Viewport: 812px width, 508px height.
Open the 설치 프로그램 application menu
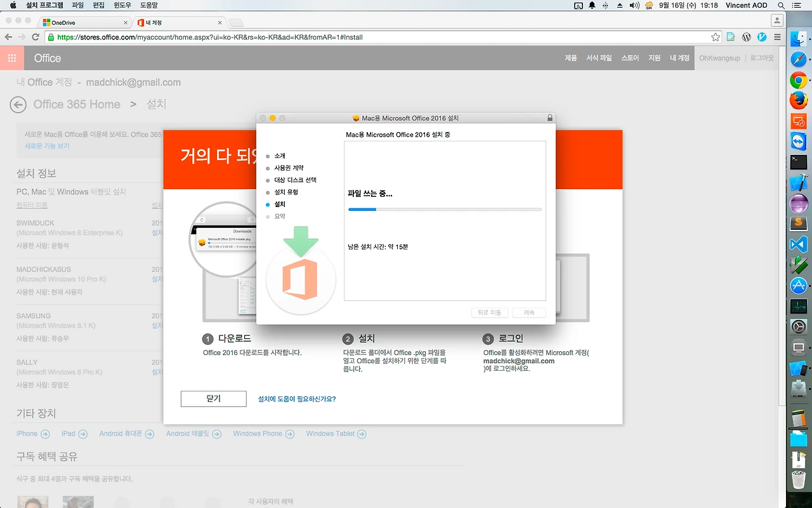click(x=44, y=5)
